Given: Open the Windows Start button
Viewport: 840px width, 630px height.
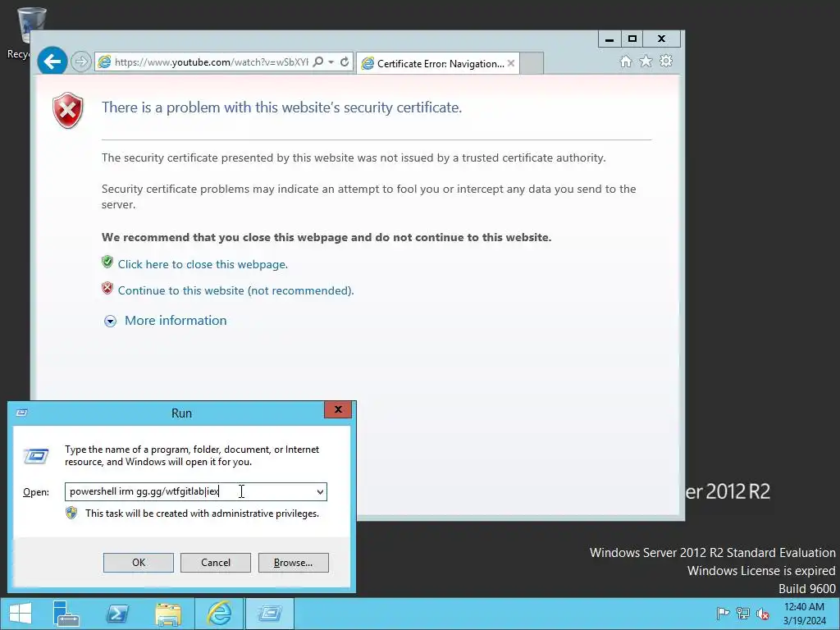Looking at the screenshot, I should coord(21,614).
